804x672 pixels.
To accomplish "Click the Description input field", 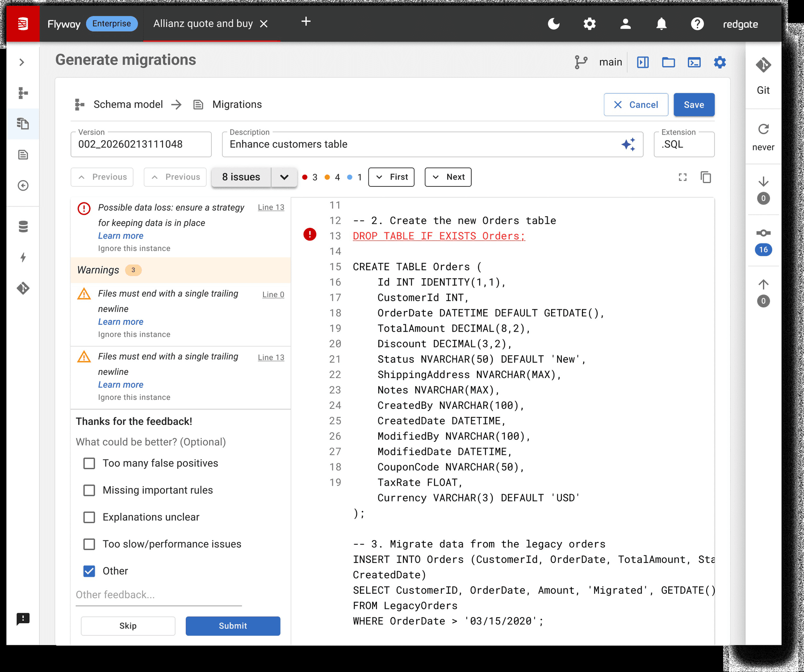I will [433, 144].
